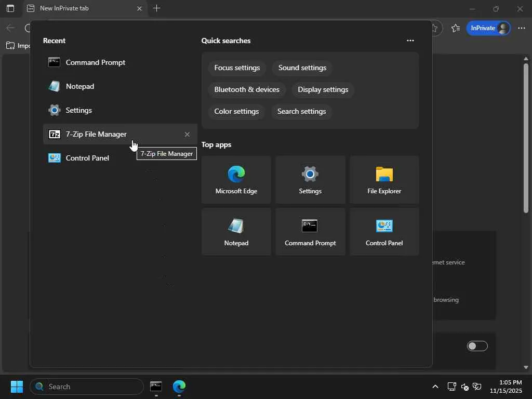Viewport: 532px width, 399px height.
Task: Launch Command Prompt tile in Top apps
Action: [x=310, y=232]
